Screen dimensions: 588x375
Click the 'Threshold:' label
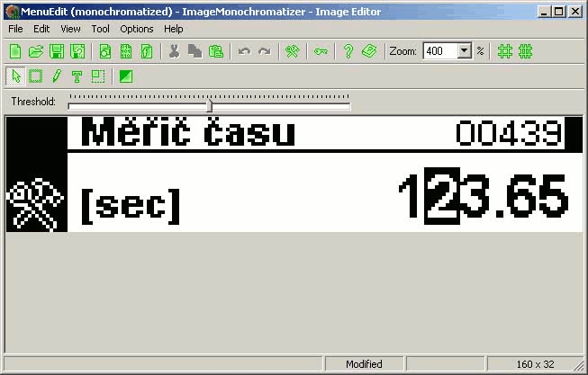pyautogui.click(x=33, y=102)
